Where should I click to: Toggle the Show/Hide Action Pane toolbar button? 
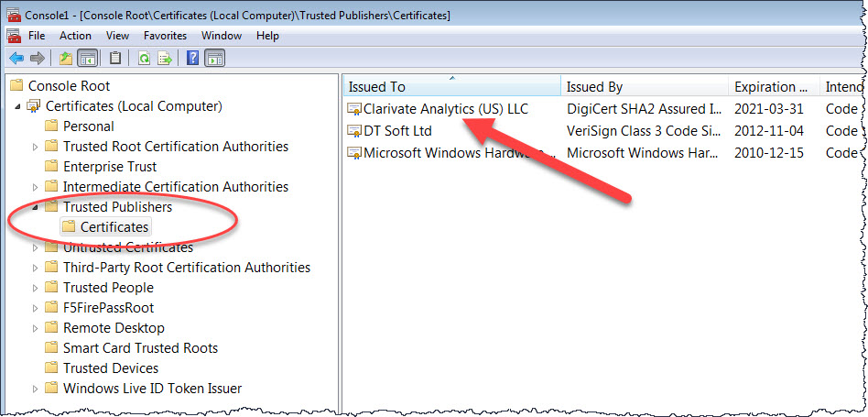tap(214, 58)
